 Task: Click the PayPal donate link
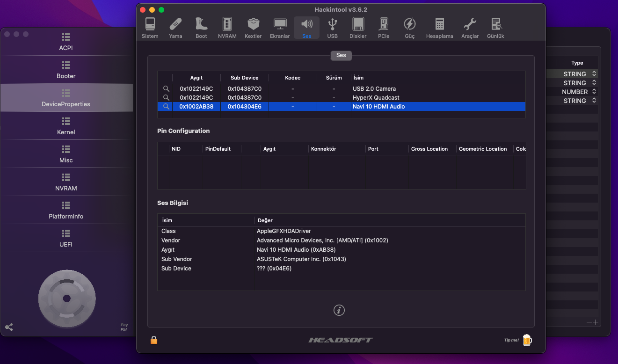pos(124,327)
